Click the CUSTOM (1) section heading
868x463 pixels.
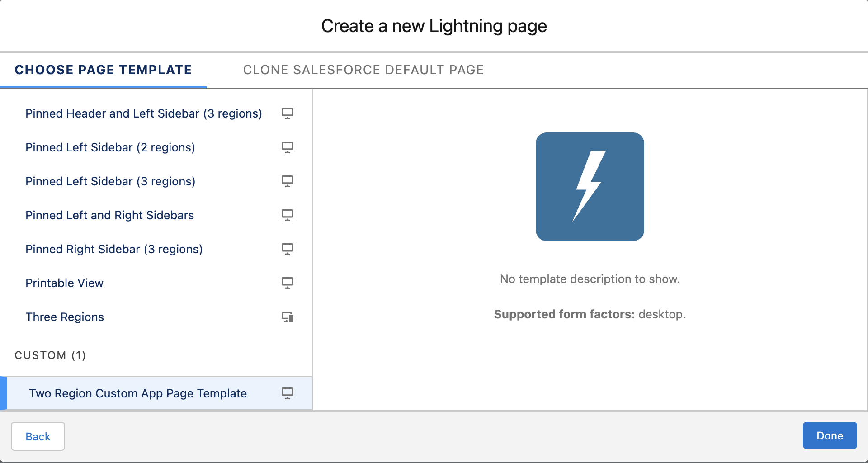tap(50, 355)
